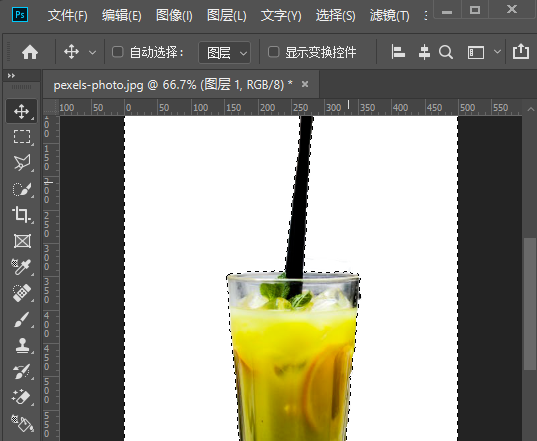Screen dimensions: 537x441
Task: Select the History Brush tool
Action: pyautogui.click(x=22, y=371)
